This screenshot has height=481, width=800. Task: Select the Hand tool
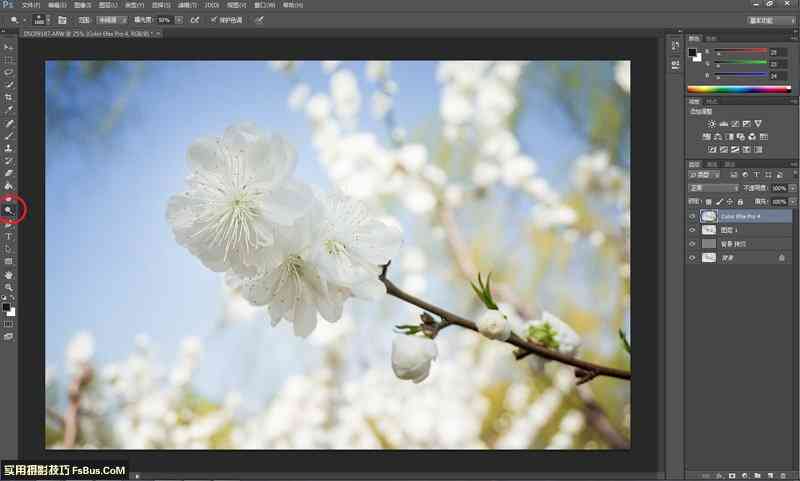[9, 274]
